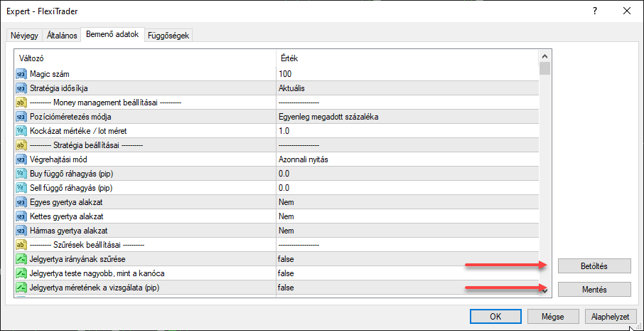Click the icon next to Stratégia idősíkja
The height and width of the screenshot is (331, 644).
tap(21, 88)
